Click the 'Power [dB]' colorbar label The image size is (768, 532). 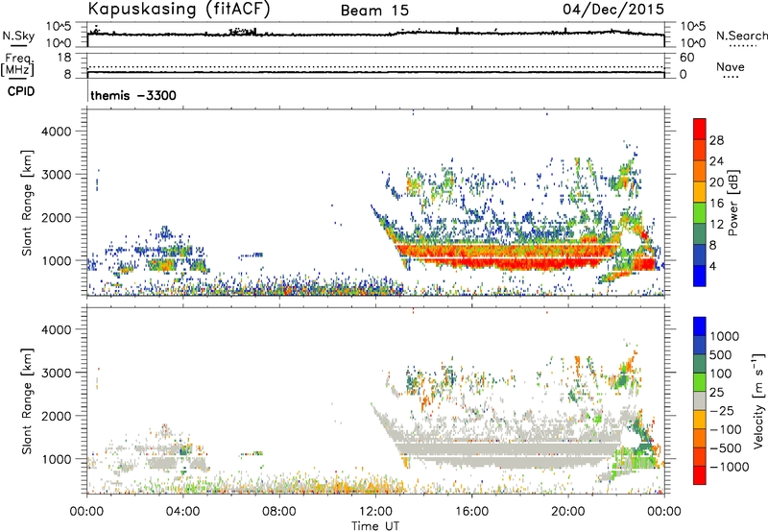pos(732,203)
